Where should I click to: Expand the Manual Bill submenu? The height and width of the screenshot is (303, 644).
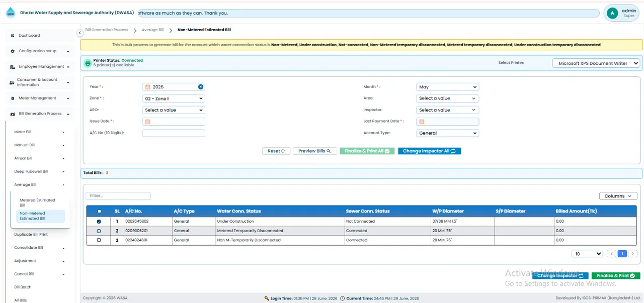39,145
